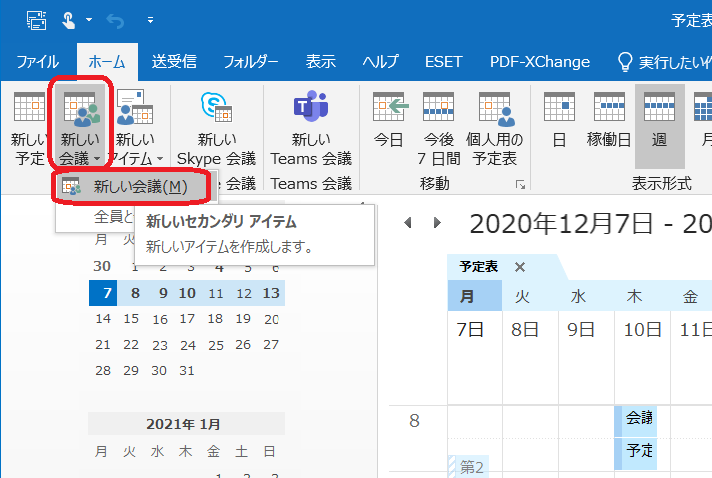Click the touch/mouse mode icon
Screen dimensions: 712x478
coord(68,20)
